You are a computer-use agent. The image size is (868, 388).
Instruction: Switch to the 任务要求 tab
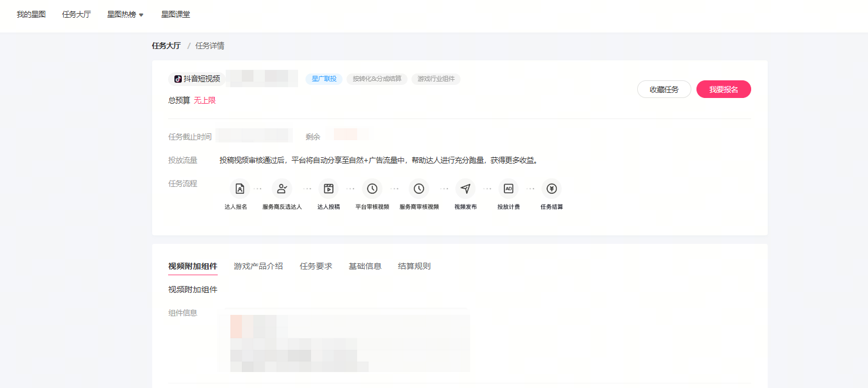pos(316,266)
